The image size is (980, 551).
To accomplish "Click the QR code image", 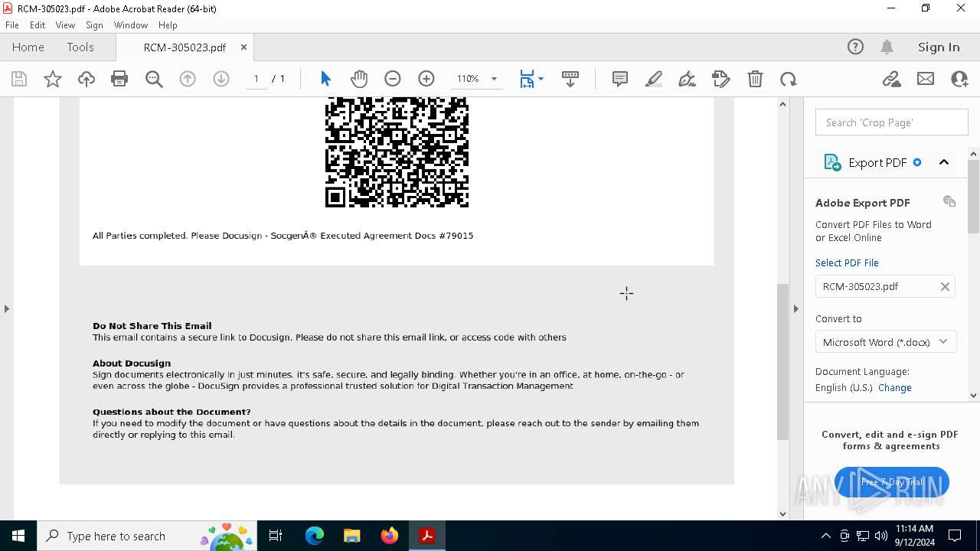I will coord(397,152).
